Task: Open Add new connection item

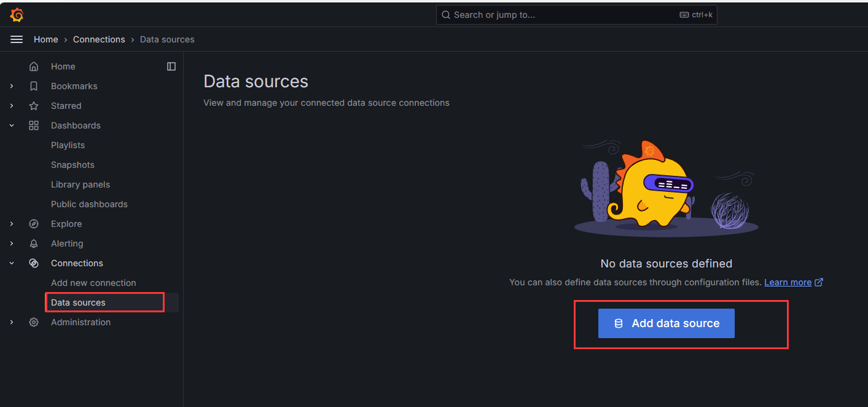Action: [x=93, y=283]
